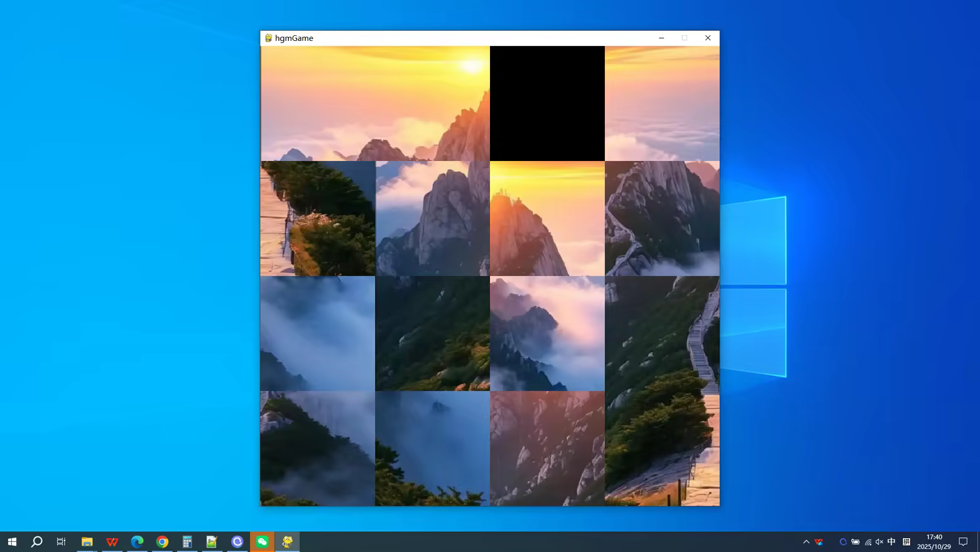Open File Explorer from taskbar
The height and width of the screenshot is (552, 980).
(87, 541)
